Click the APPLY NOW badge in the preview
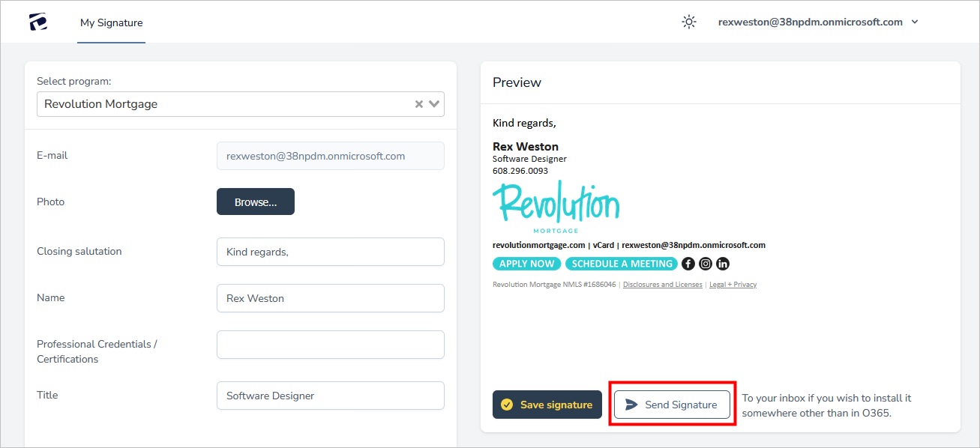980x448 pixels. (527, 264)
